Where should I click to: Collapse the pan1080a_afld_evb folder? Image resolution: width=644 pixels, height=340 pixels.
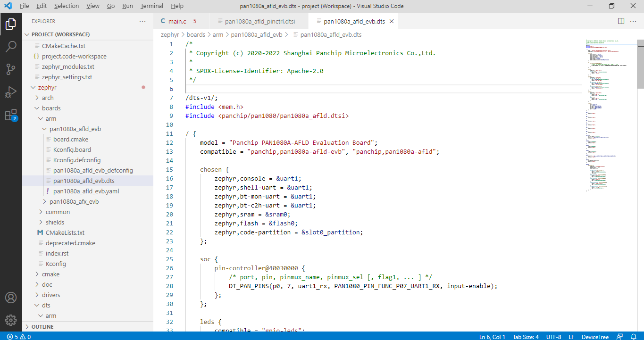(88, 129)
